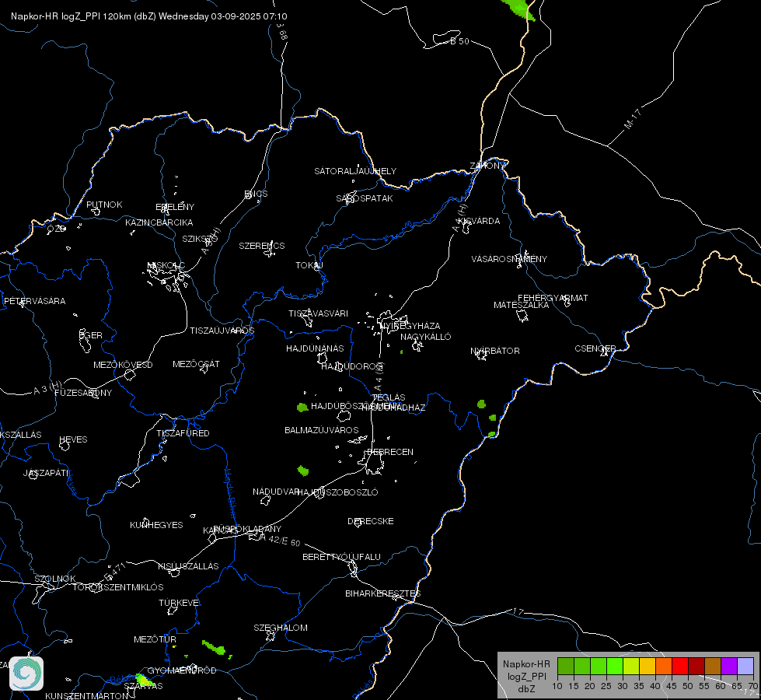The height and width of the screenshot is (700, 761).
Task: Click the FEHÉRGYARMAT label
Action: 553,298
